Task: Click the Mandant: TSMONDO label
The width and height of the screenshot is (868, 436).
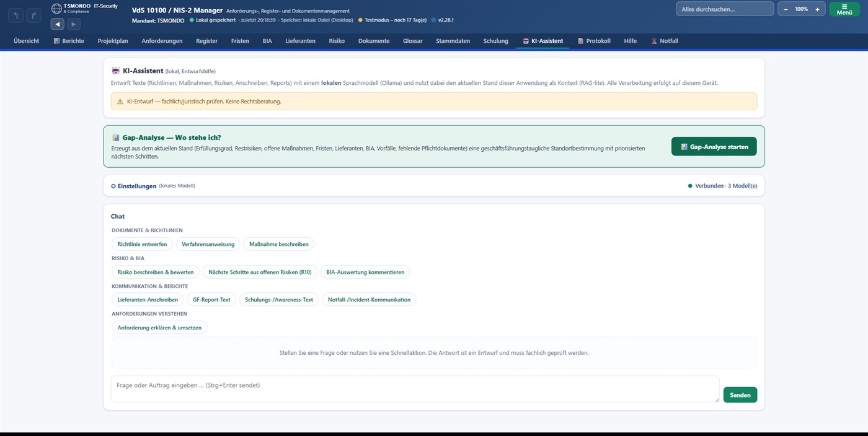Action: (x=159, y=20)
